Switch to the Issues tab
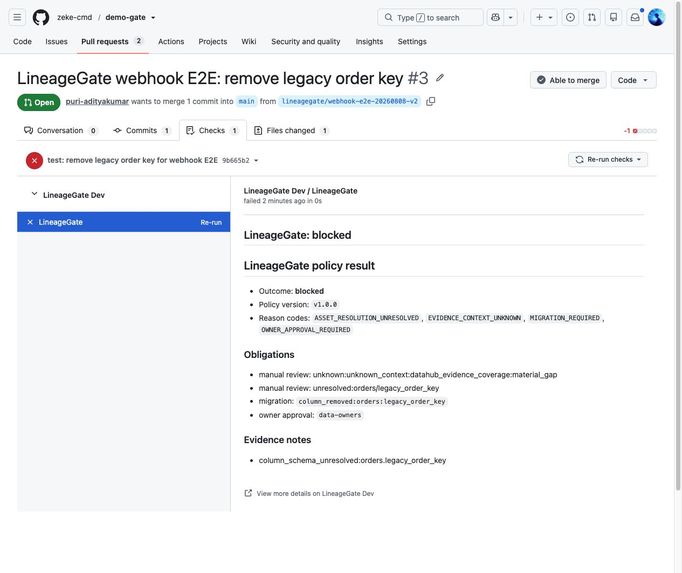 point(56,41)
